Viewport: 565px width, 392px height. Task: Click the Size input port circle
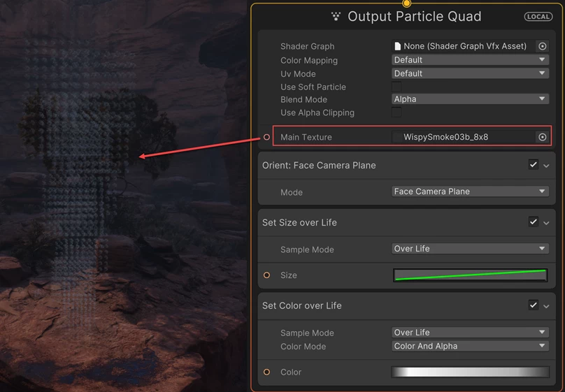tap(266, 275)
